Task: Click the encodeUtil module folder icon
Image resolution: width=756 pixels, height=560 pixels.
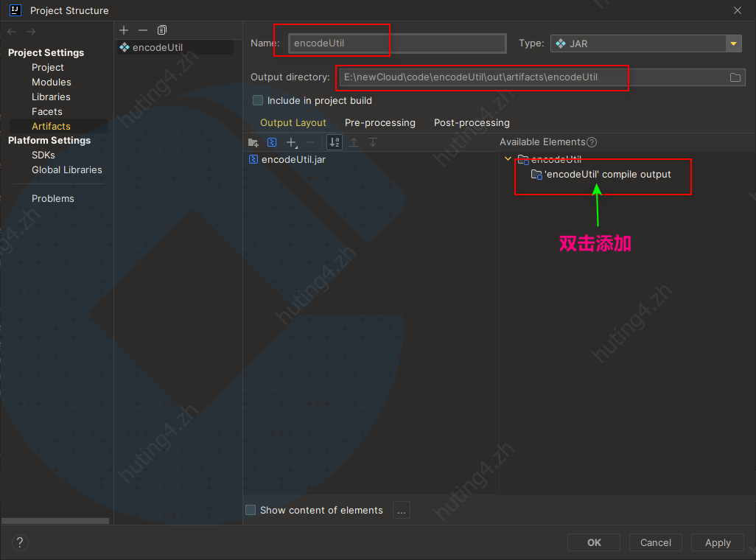Action: click(x=523, y=159)
